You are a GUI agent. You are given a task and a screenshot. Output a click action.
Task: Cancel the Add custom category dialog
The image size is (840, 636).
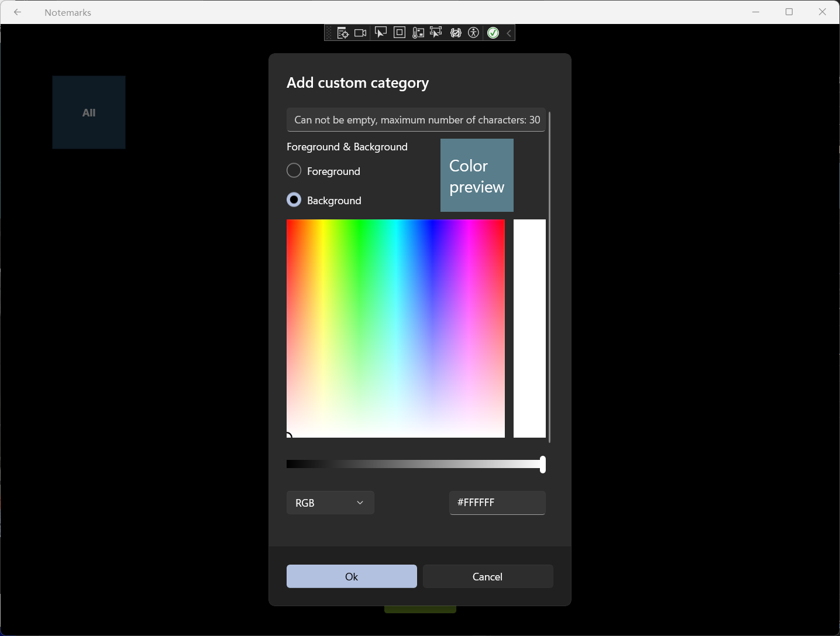click(488, 576)
